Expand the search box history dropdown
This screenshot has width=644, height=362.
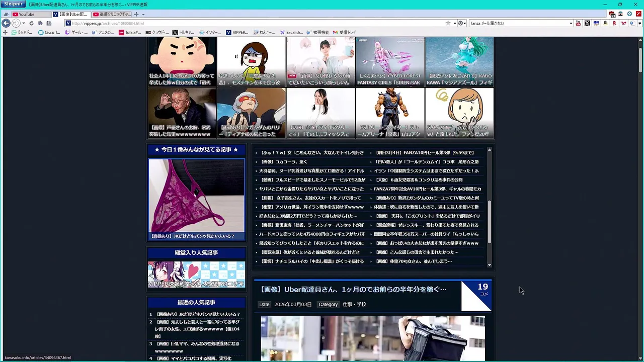[x=571, y=23]
